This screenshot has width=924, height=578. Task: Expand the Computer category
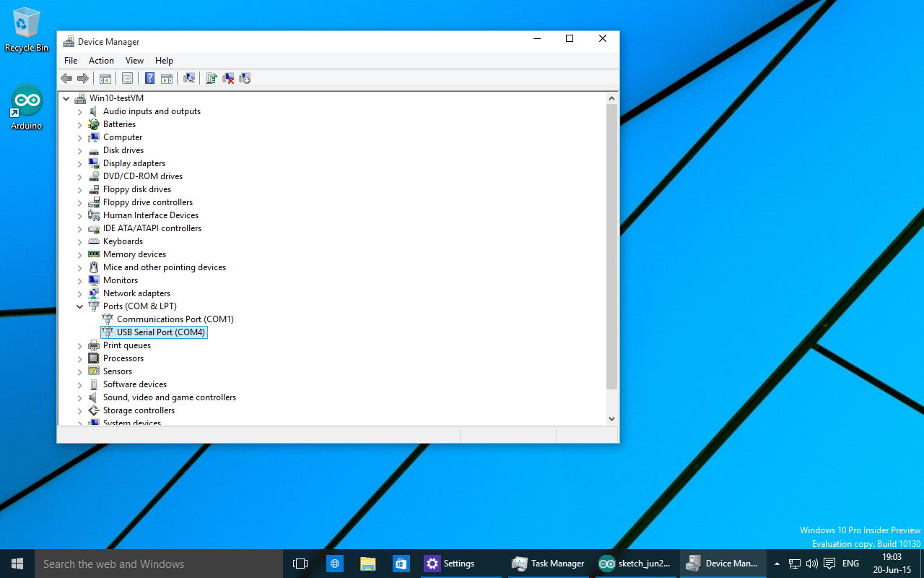(x=80, y=137)
